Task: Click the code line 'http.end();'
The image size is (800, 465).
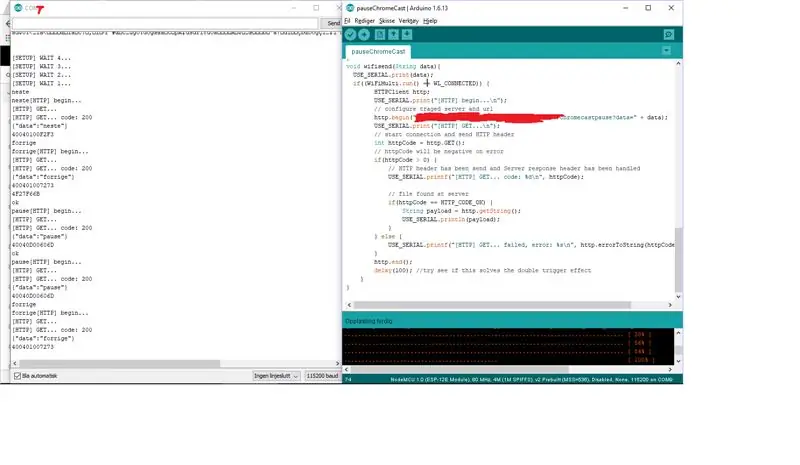Action: tap(393, 262)
